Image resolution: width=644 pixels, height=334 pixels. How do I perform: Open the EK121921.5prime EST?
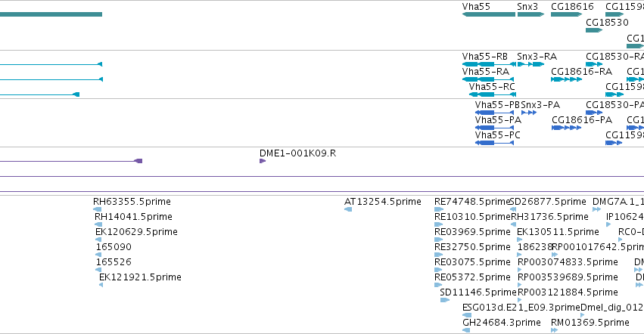tap(101, 285)
